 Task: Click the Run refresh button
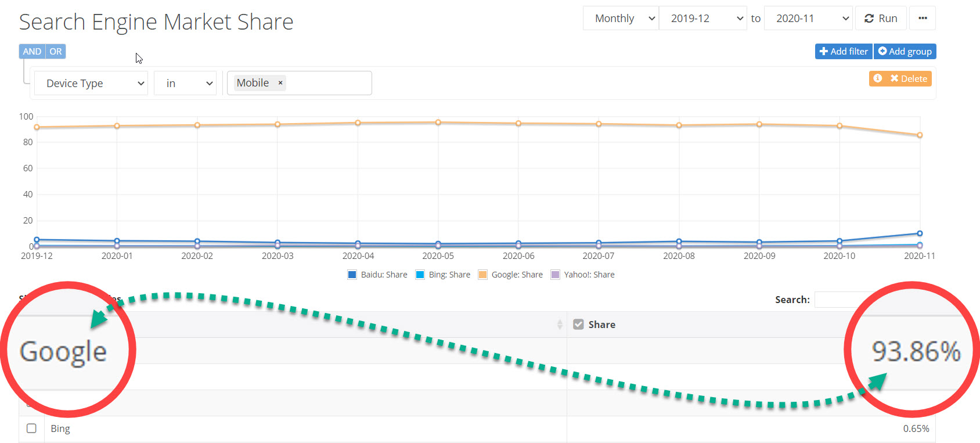tap(881, 19)
